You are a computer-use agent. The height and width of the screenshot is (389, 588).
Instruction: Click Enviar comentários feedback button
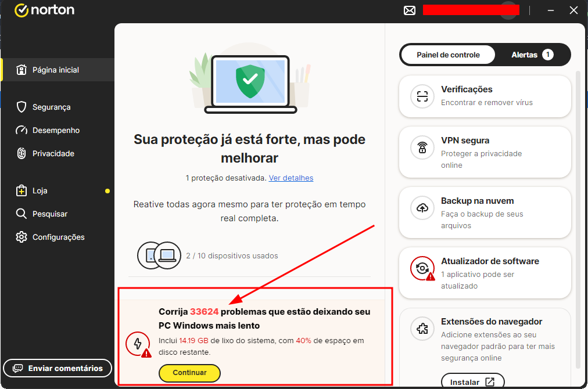click(58, 368)
